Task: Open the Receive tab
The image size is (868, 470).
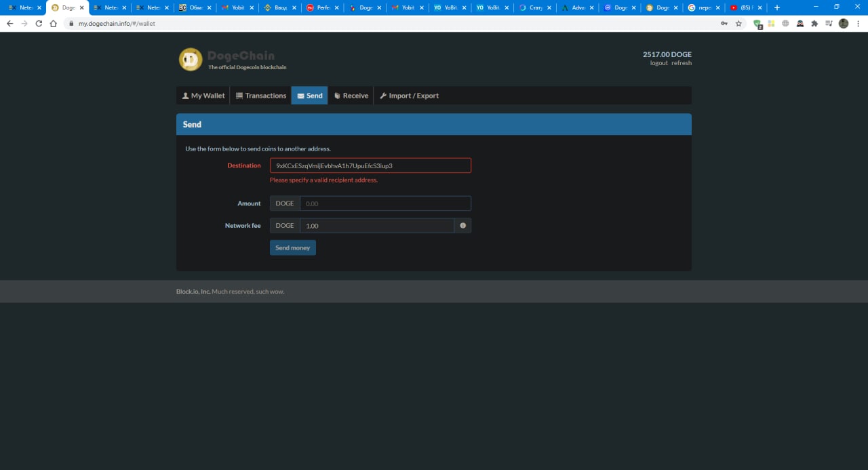Action: [x=351, y=96]
